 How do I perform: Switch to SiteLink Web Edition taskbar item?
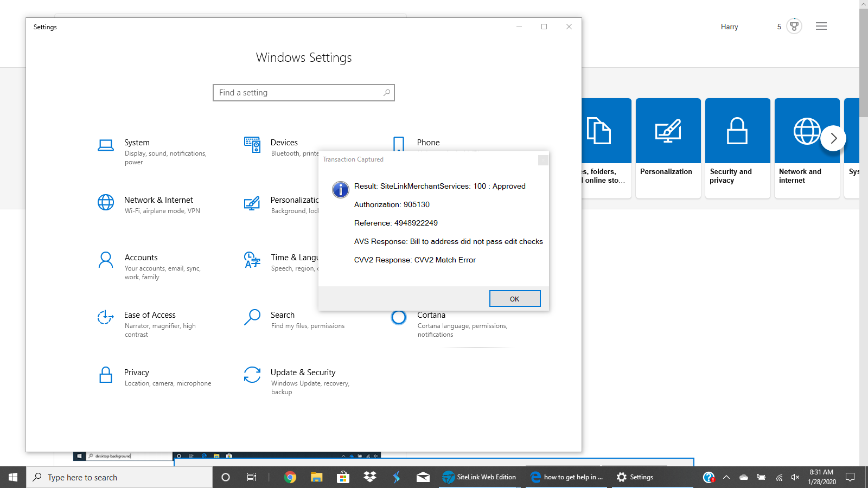pyautogui.click(x=480, y=477)
